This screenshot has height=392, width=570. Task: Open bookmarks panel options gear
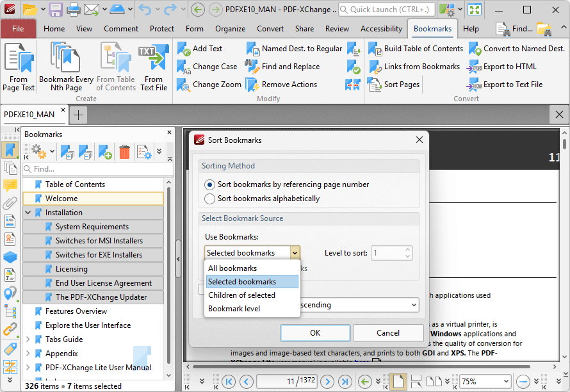pos(39,152)
